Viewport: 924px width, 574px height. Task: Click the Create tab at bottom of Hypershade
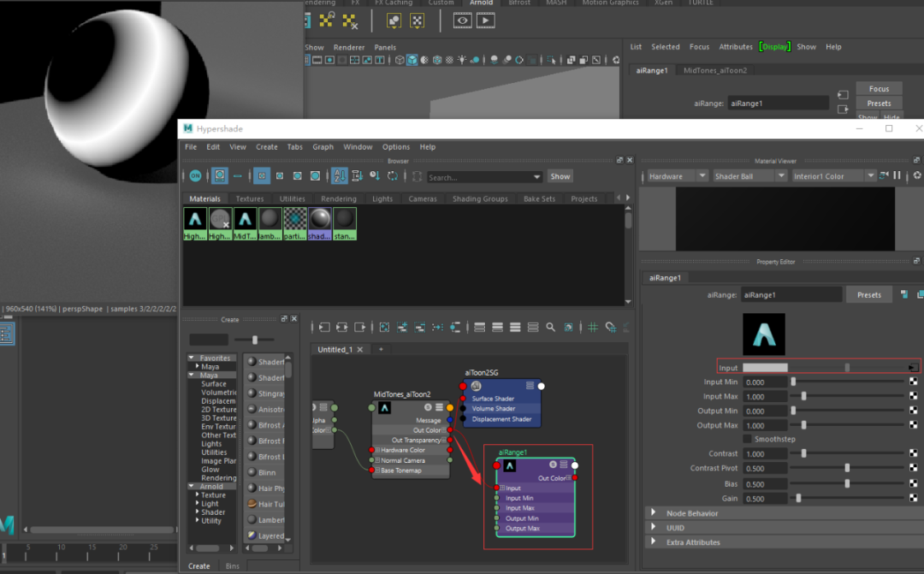tap(199, 565)
